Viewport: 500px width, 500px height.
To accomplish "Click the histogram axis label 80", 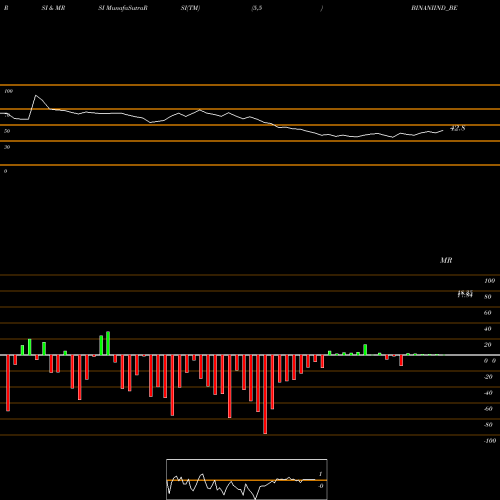I will click(x=488, y=297).
